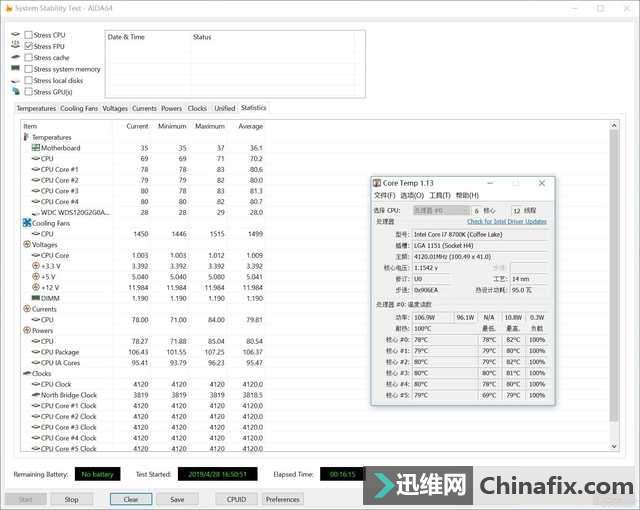This screenshot has height=510, width=640.
Task: Enable Stress GPU(s) checkbox
Action: [x=28, y=92]
